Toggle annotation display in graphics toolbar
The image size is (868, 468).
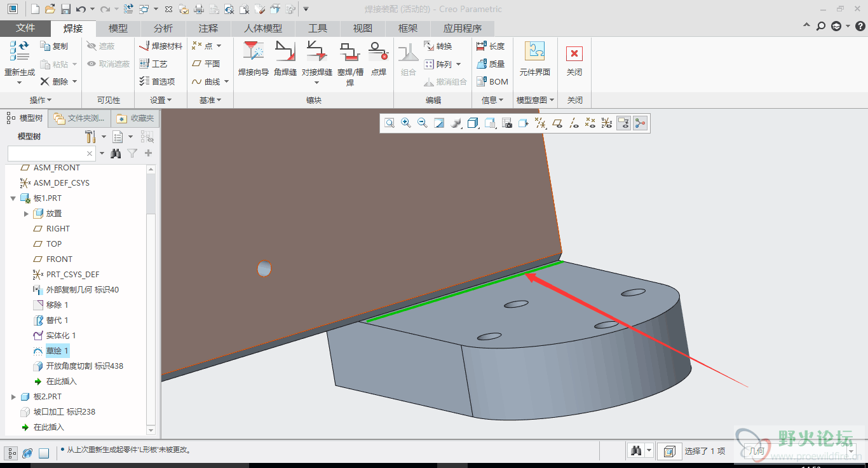(x=623, y=123)
